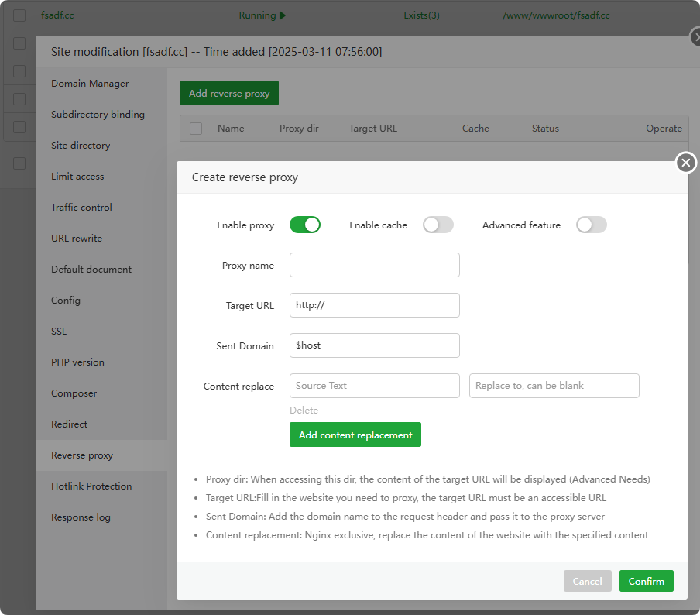Turn on the Enable cache switch

(437, 225)
